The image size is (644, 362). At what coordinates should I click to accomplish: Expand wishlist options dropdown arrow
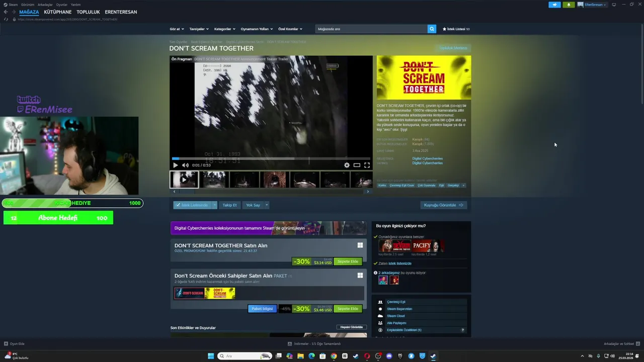click(215, 205)
